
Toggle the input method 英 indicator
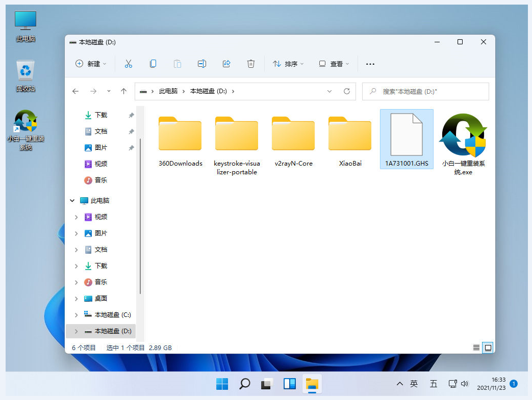coord(414,384)
